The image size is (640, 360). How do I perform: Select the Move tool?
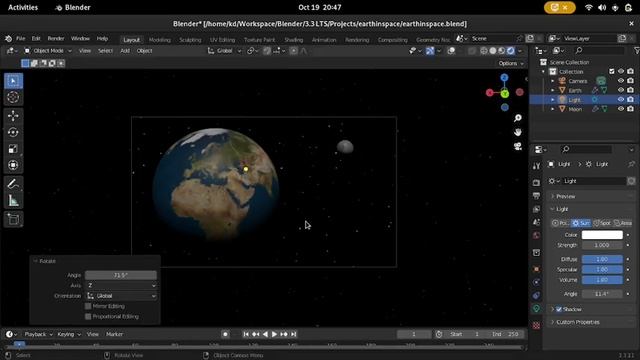tap(13, 116)
